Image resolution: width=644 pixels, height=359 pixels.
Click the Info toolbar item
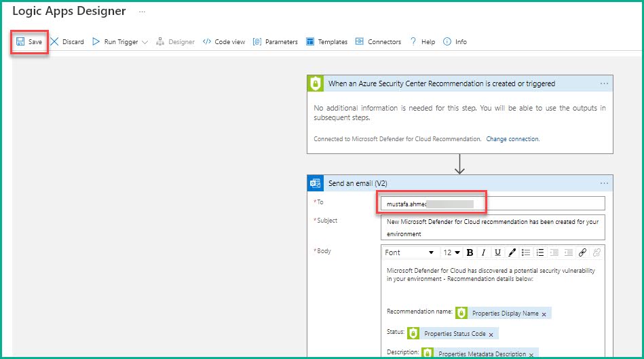455,42
